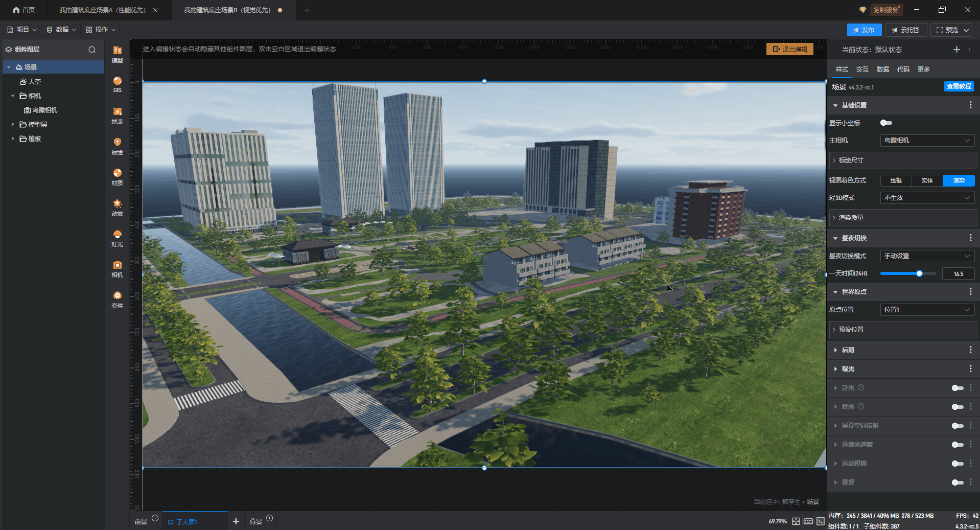Expand the 渲染质量 section
The width and height of the screenshot is (980, 530).
[x=902, y=218]
